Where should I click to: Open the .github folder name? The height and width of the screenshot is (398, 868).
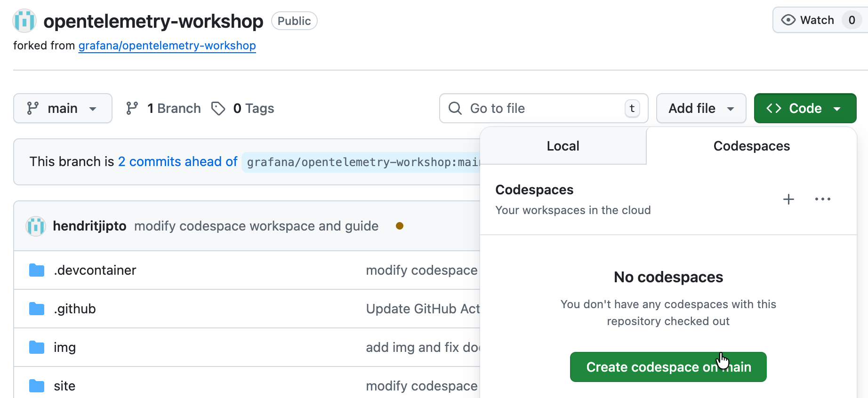tap(75, 309)
